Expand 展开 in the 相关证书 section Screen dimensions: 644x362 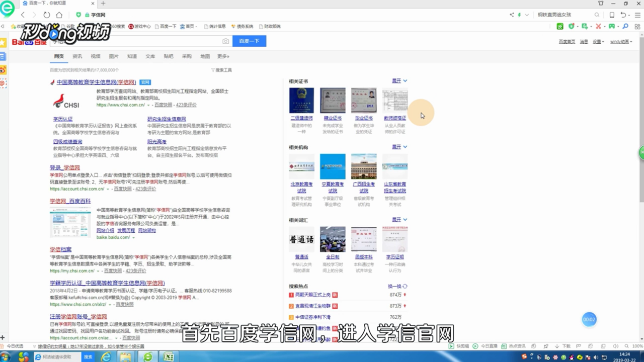click(x=399, y=81)
